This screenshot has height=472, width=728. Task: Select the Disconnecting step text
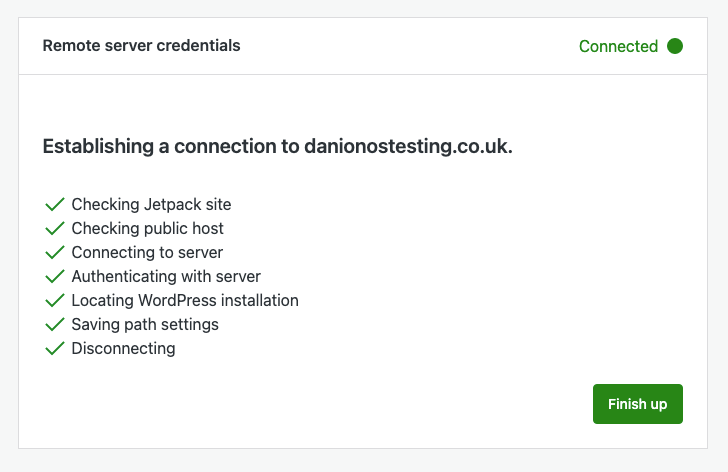click(x=123, y=348)
